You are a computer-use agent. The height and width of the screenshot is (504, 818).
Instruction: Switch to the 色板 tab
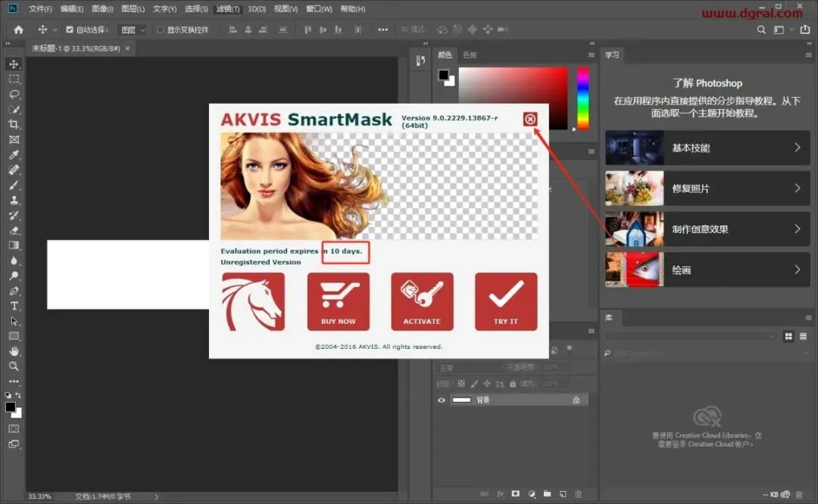click(x=470, y=54)
